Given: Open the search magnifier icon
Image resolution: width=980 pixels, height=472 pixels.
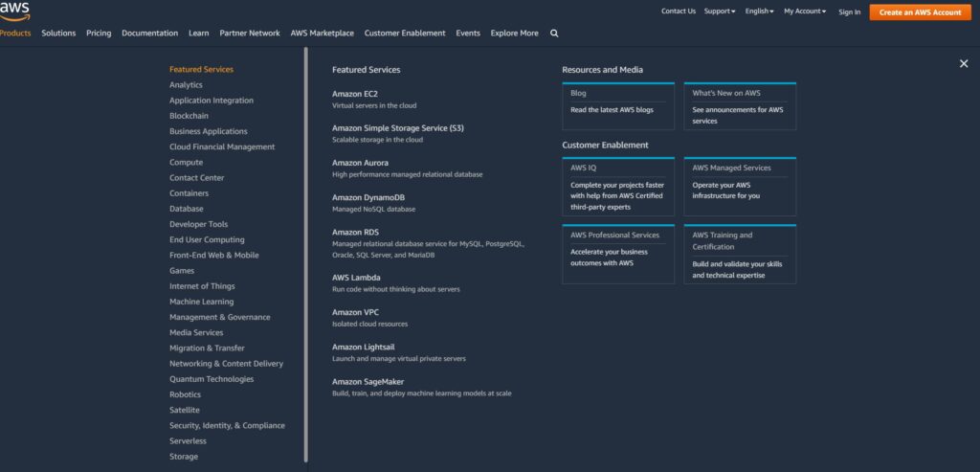Looking at the screenshot, I should tap(554, 34).
